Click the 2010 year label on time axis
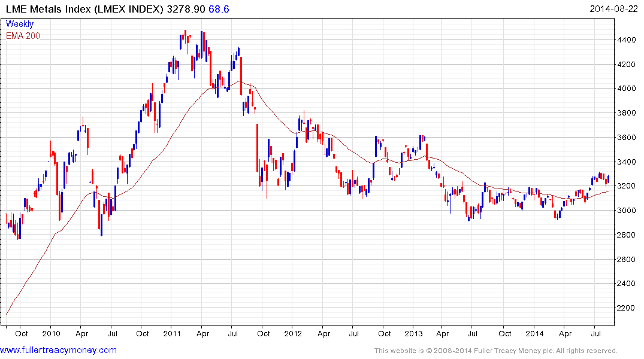 (51, 333)
